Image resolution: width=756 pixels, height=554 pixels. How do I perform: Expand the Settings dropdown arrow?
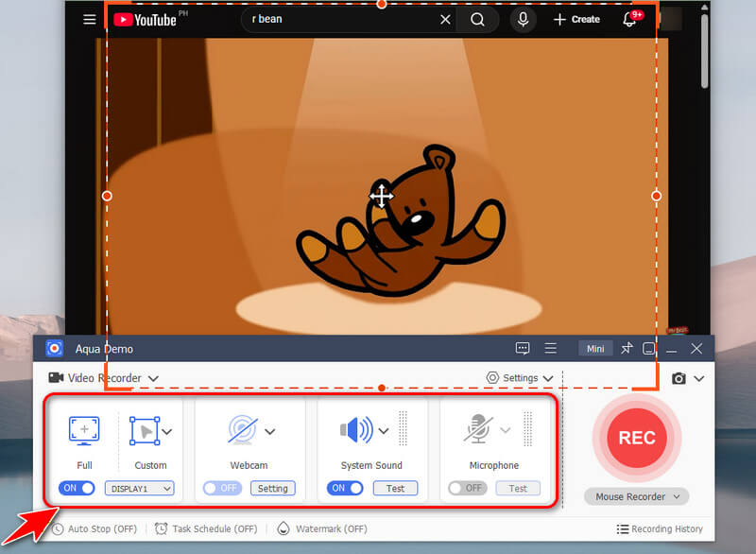pyautogui.click(x=548, y=378)
